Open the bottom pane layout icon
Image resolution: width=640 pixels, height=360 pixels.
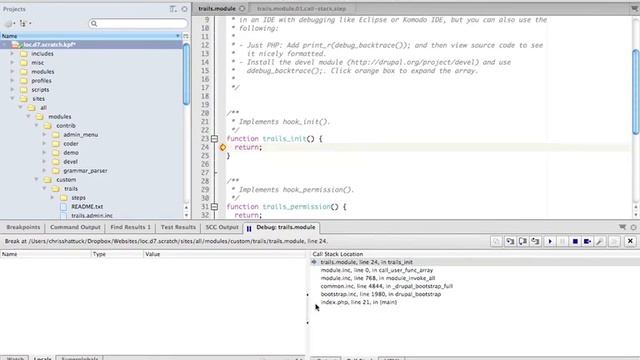pos(622,227)
